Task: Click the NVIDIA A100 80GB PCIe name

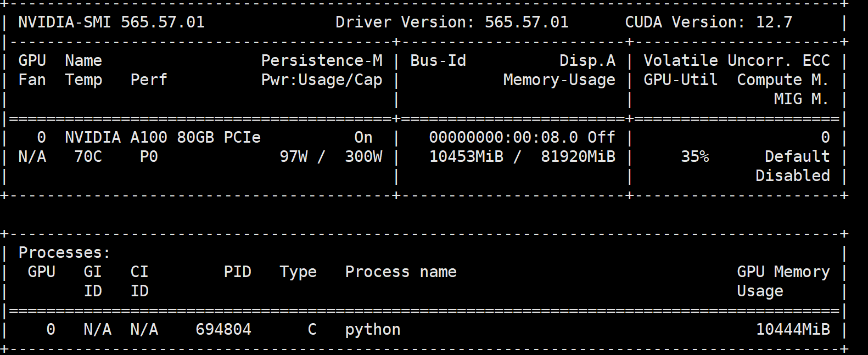Action: [x=163, y=137]
